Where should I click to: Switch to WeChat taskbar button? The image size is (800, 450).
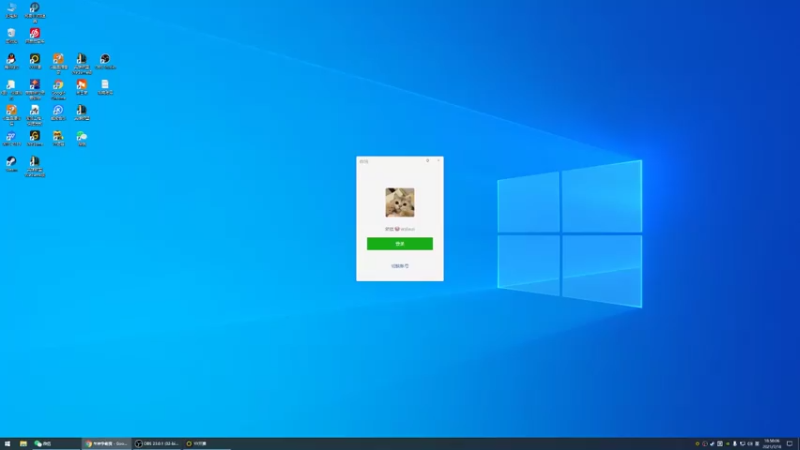point(56,444)
